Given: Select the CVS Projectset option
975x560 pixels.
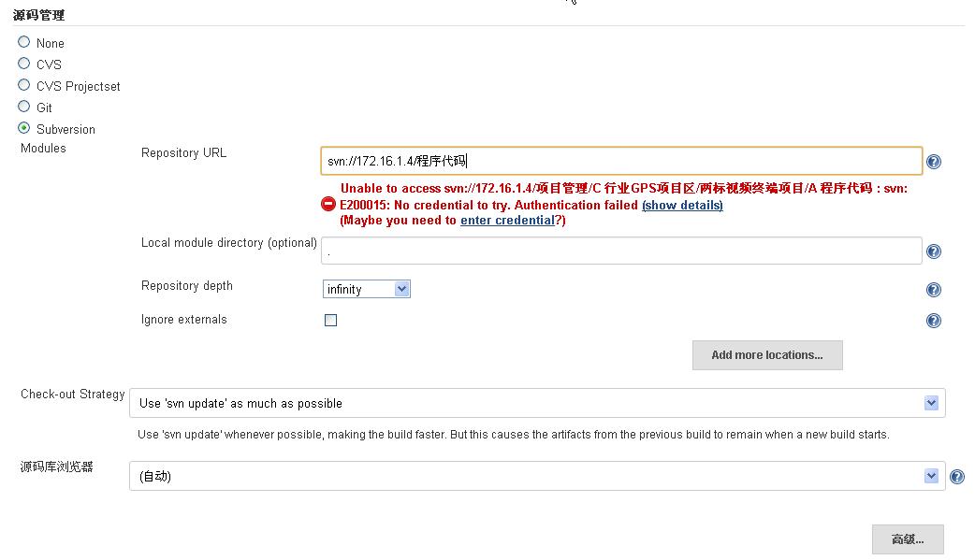Looking at the screenshot, I should (24, 85).
